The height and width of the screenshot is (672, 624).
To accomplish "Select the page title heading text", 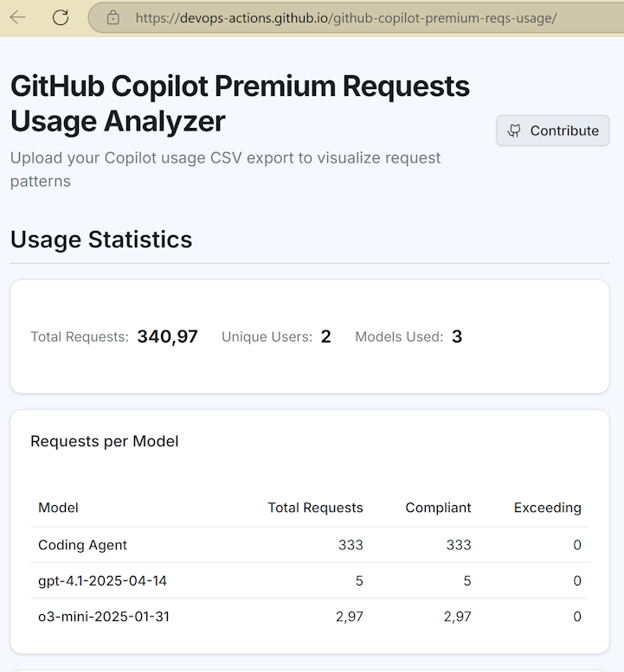I will coord(240,103).
